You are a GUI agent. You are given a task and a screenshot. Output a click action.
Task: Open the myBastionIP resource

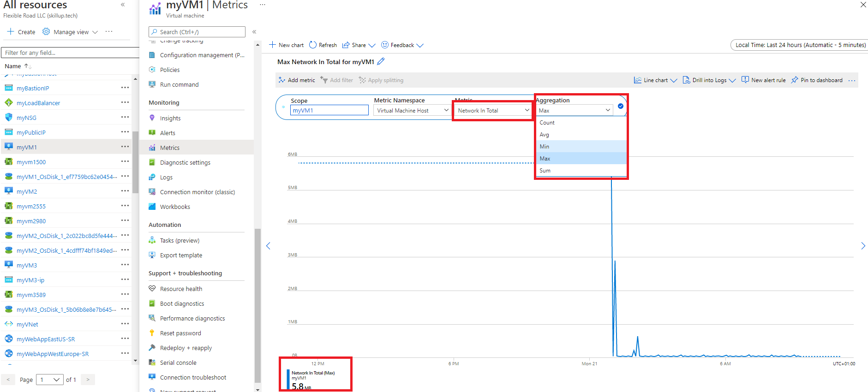tap(33, 88)
